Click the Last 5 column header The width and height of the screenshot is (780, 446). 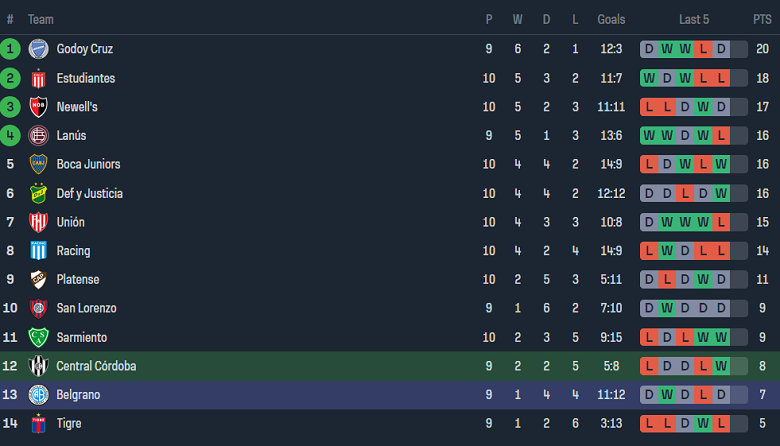[x=694, y=19]
